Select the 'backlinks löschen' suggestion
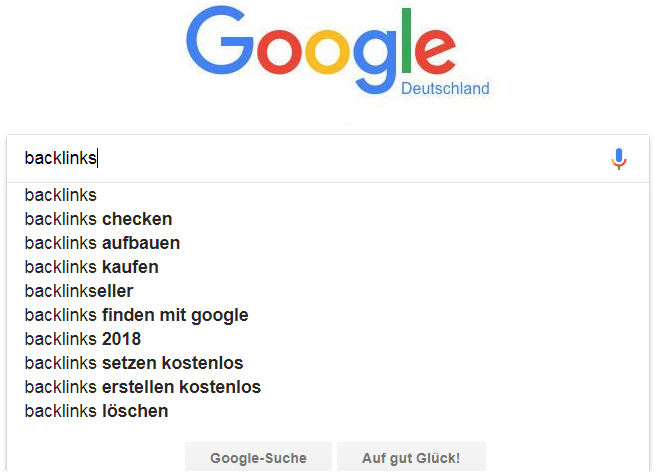The width and height of the screenshot is (654, 475). [x=96, y=411]
